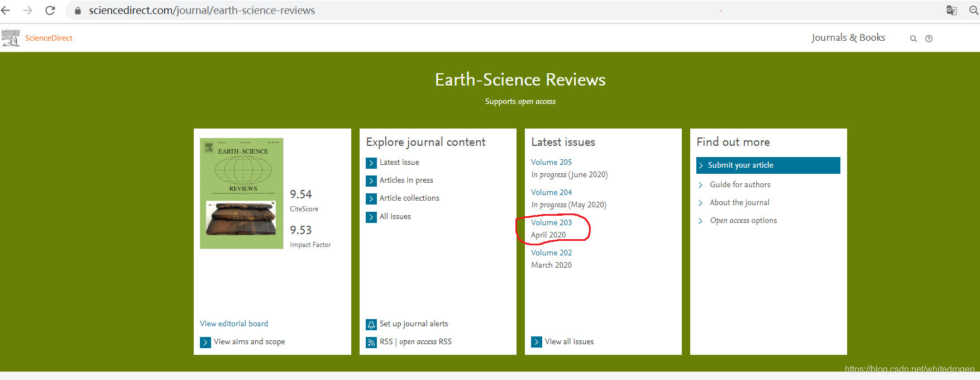Image resolution: width=980 pixels, height=380 pixels.
Task: Open Volume 204 in progress
Action: [551, 192]
